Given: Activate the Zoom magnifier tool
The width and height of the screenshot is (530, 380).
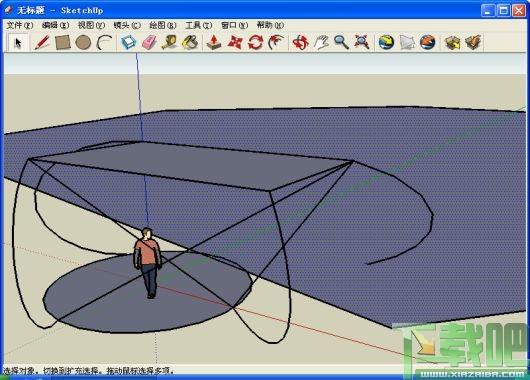Looking at the screenshot, I should (x=341, y=43).
